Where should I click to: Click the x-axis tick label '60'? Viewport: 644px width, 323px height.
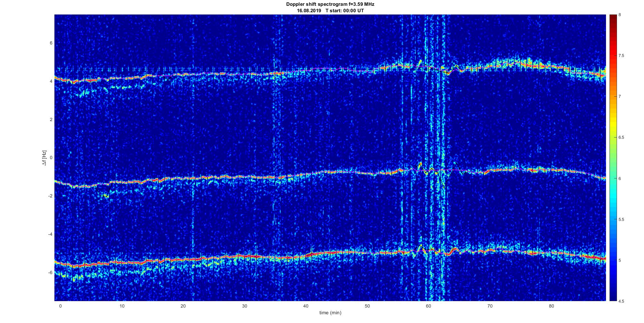click(429, 306)
